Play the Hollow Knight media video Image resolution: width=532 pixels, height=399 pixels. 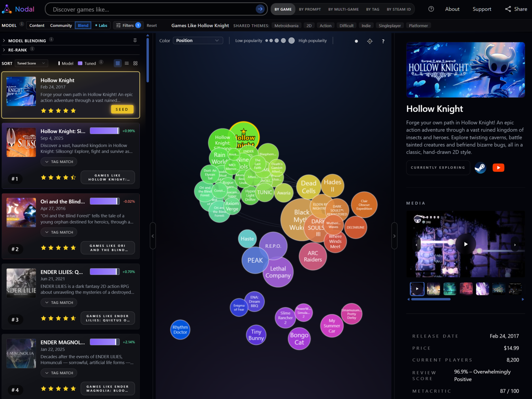465,244
